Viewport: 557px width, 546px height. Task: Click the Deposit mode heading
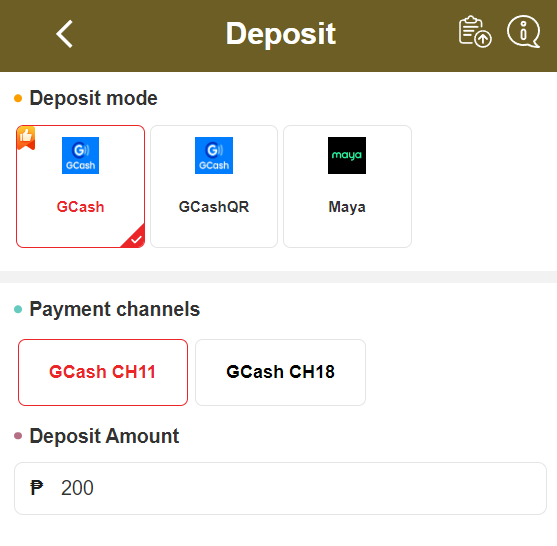93,98
